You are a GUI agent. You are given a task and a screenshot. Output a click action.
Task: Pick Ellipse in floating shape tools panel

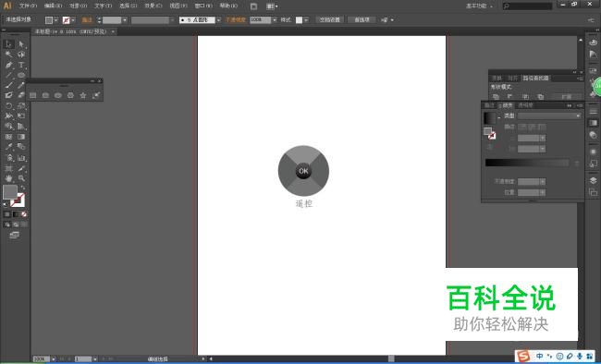[58, 95]
